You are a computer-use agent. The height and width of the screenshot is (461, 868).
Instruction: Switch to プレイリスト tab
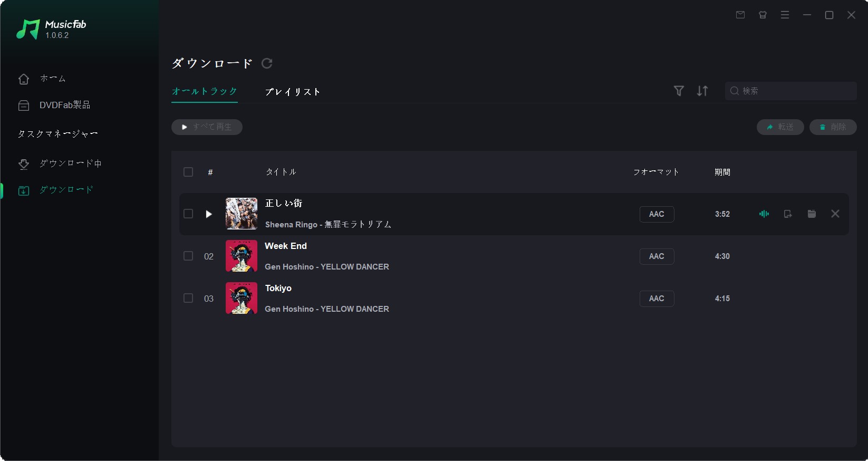click(293, 92)
